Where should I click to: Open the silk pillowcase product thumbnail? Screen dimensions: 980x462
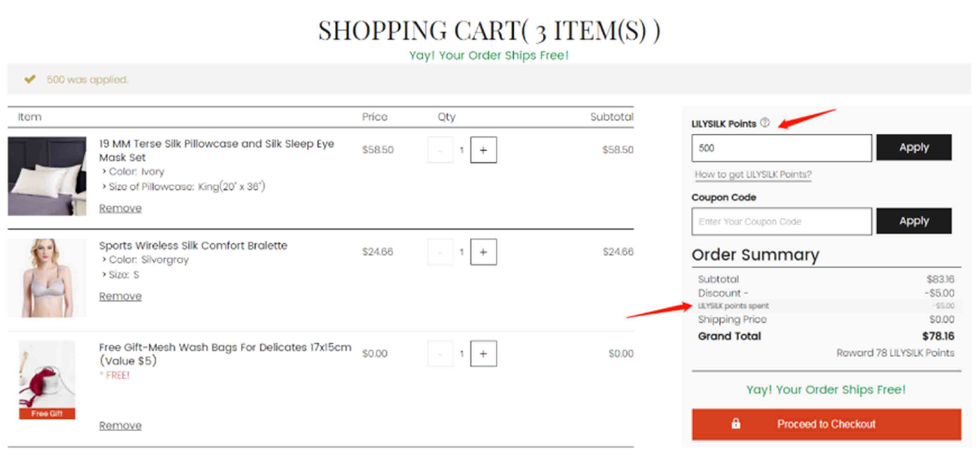tap(47, 176)
